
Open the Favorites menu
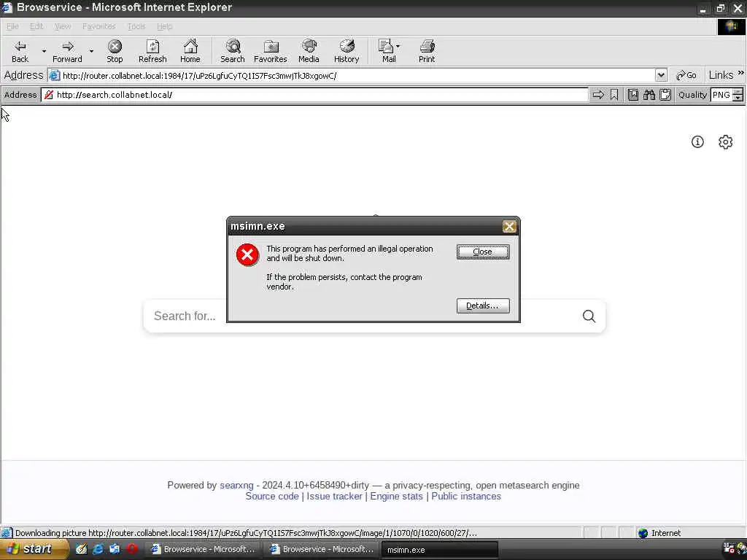[98, 26]
